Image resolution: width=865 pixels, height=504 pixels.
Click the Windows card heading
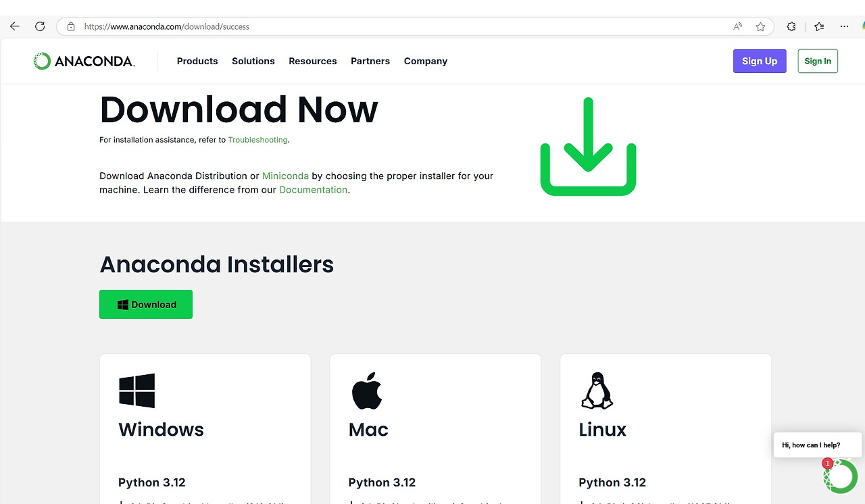pos(161,430)
